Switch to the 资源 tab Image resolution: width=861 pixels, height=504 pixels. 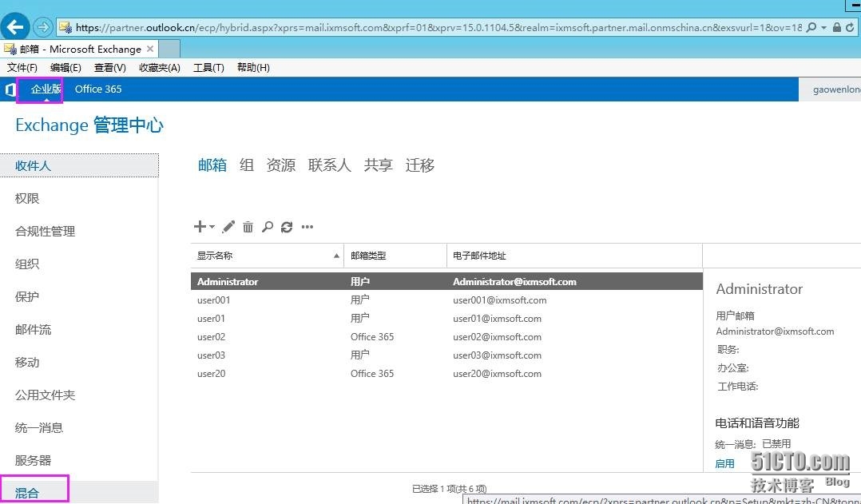[x=280, y=165]
